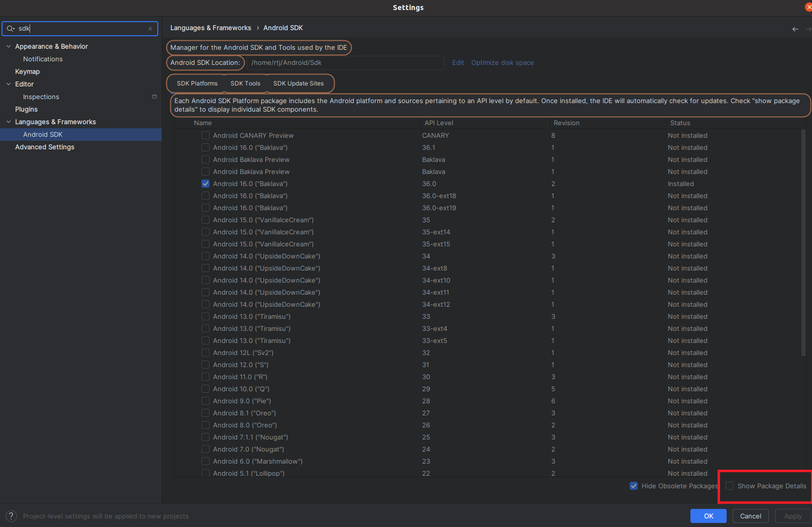This screenshot has height=527, width=812.
Task: Open Advanced Settings
Action: (45, 147)
